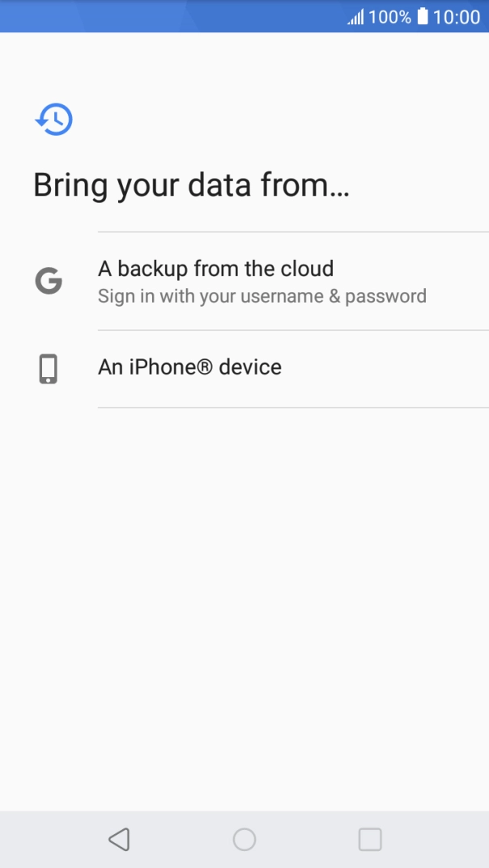
Task: Tap the back navigation triangle
Action: pyautogui.click(x=119, y=839)
